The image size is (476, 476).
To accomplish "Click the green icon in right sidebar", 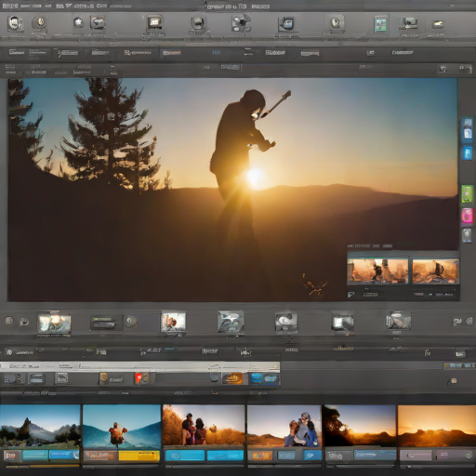I will click(x=467, y=193).
